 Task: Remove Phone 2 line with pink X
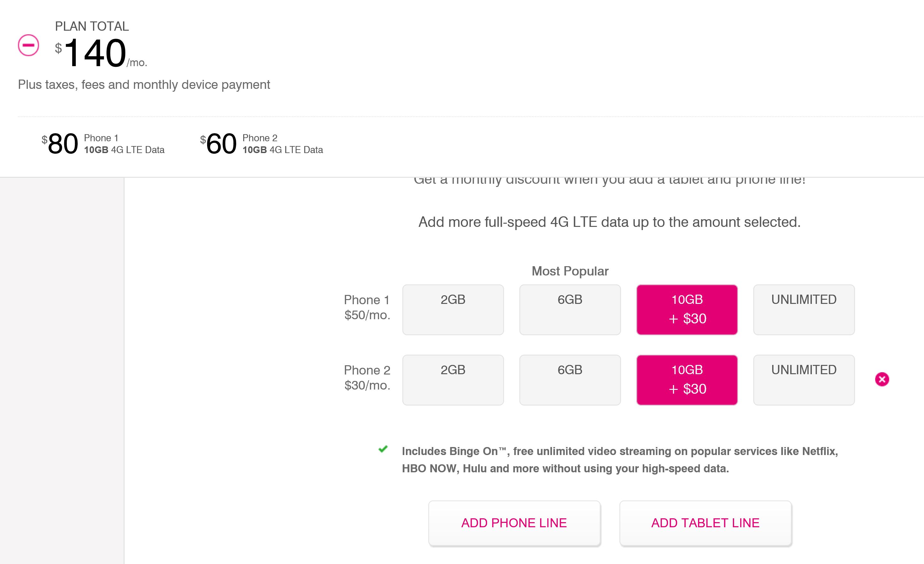[882, 379]
